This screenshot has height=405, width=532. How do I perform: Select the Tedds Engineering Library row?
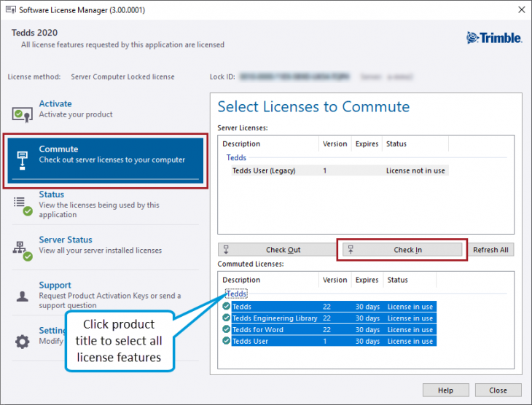click(334, 318)
